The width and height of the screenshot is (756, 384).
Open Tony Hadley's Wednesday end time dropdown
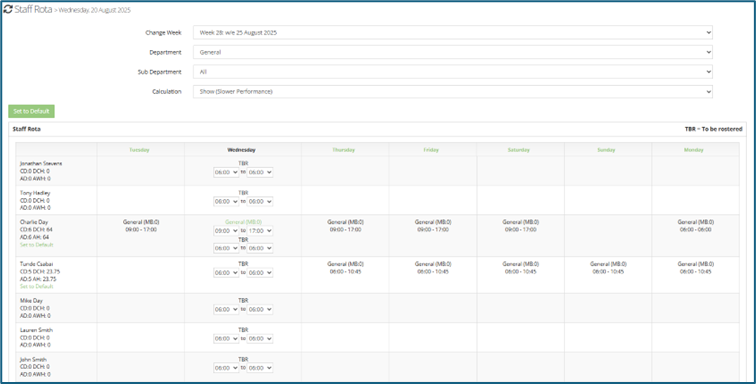coord(260,202)
